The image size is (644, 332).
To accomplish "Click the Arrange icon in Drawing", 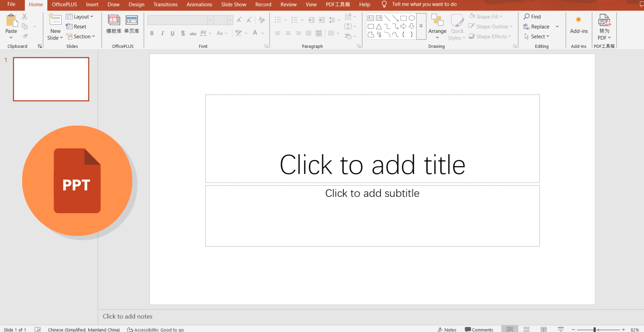I will (x=437, y=20).
